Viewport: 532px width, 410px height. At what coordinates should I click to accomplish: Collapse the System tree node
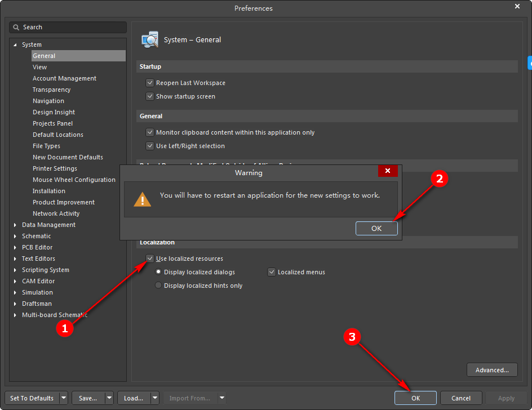coord(15,44)
